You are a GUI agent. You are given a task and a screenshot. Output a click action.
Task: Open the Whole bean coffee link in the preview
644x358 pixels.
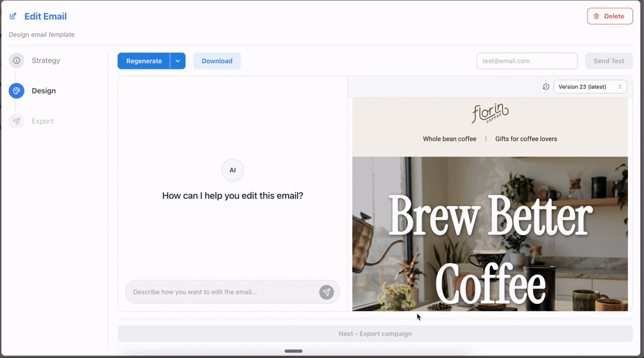(x=450, y=139)
